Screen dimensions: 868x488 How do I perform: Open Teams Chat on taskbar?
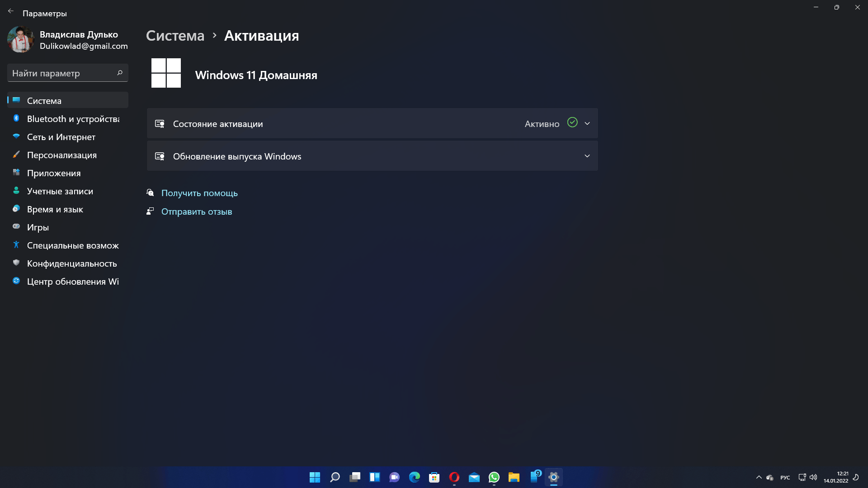pos(394,477)
